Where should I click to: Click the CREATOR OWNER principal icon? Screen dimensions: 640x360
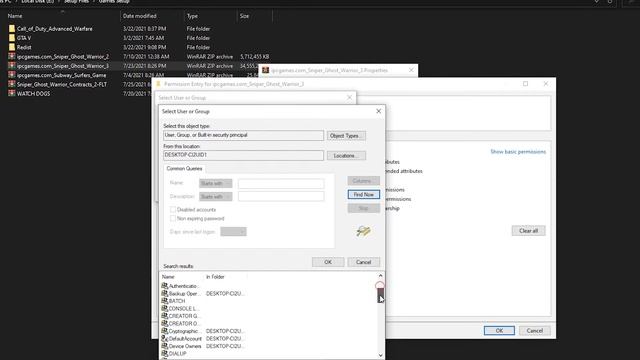pos(164,323)
